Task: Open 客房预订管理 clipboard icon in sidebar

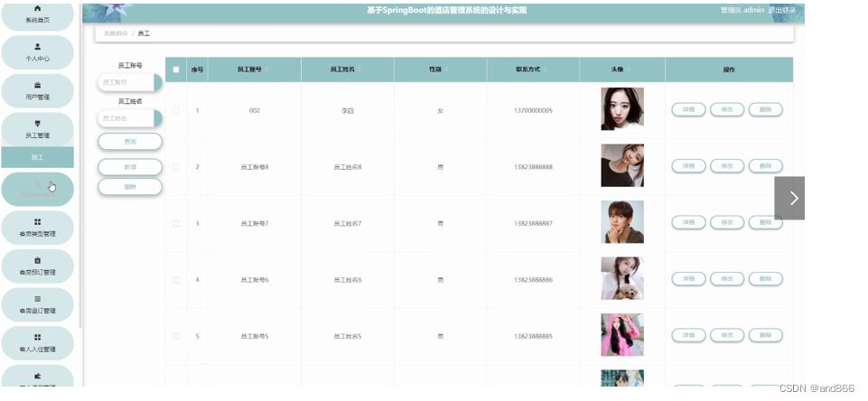Action: [38, 260]
